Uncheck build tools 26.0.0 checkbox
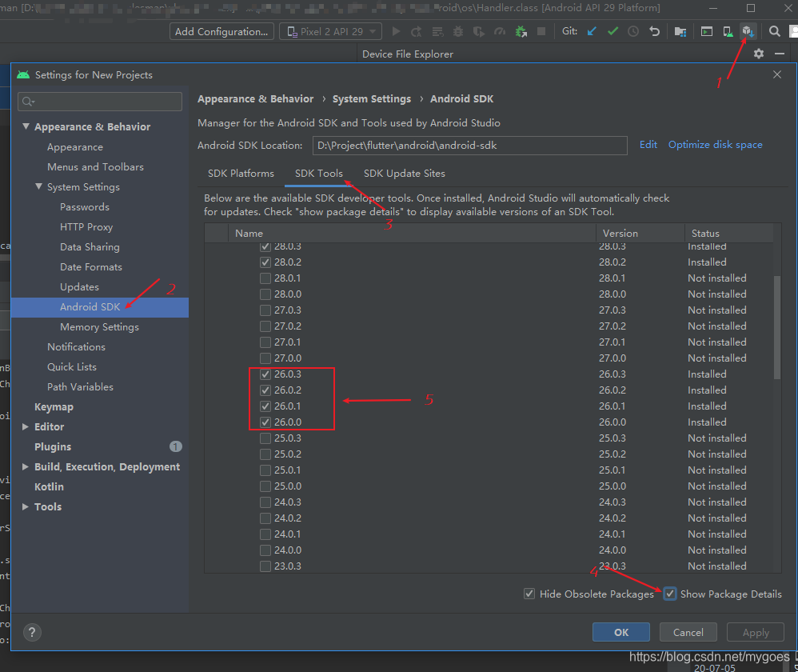The height and width of the screenshot is (672, 798). (x=265, y=422)
